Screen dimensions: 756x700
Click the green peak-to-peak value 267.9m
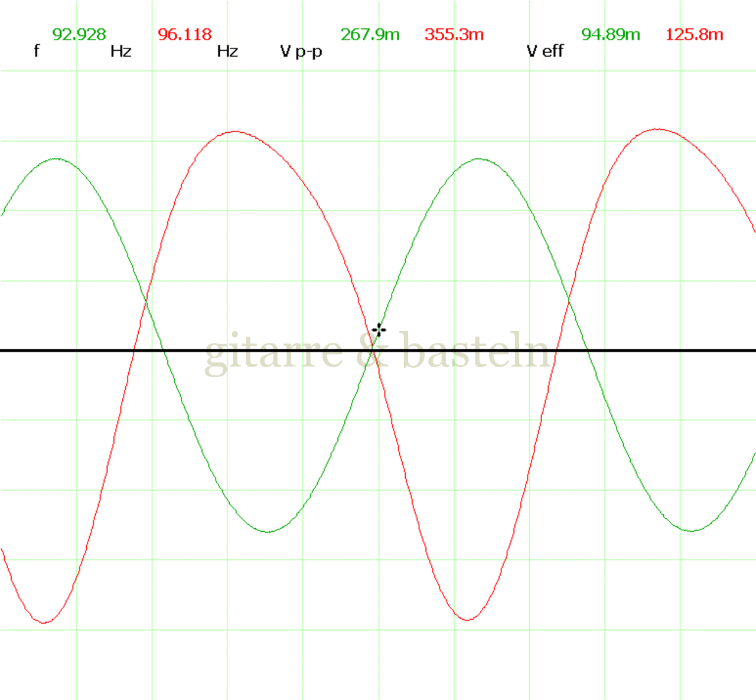coord(370,34)
